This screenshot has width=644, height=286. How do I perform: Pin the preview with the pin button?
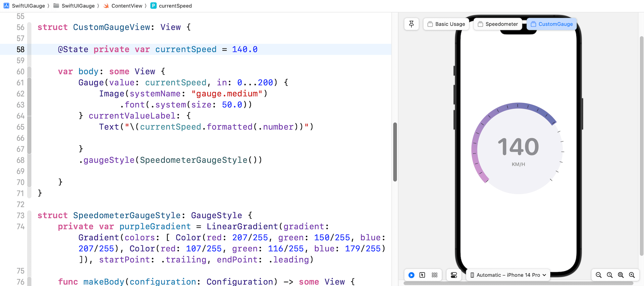coord(412,24)
